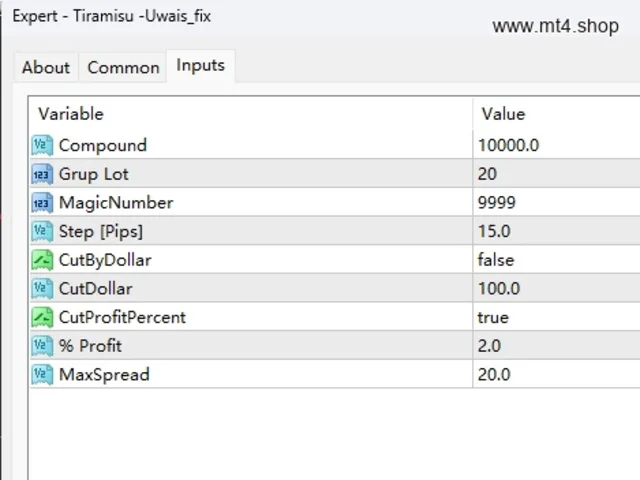Image resolution: width=640 pixels, height=480 pixels.
Task: Select the MaxSpread variable icon
Action: click(42, 374)
